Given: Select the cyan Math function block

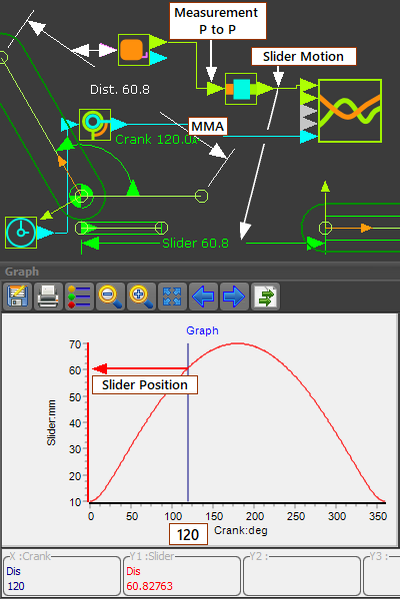Looking at the screenshot, I should [241, 89].
